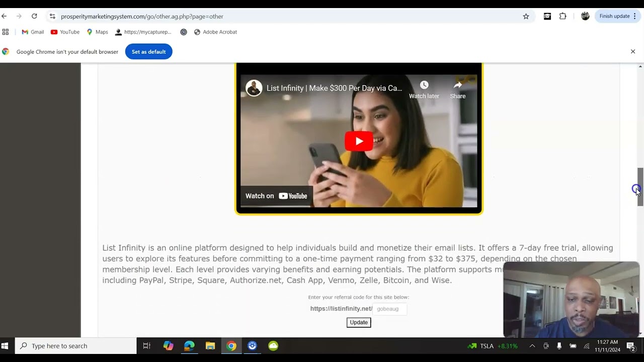Open site information icon in address bar
This screenshot has width=644, height=362.
(x=52, y=16)
